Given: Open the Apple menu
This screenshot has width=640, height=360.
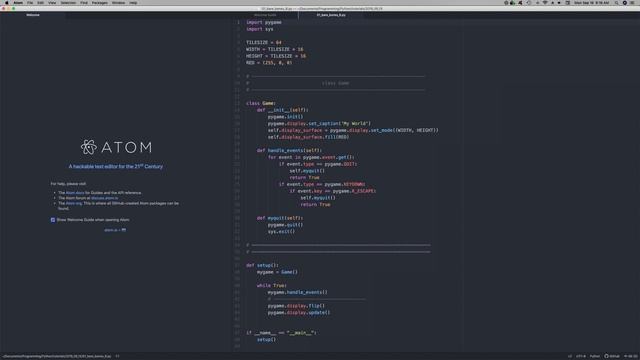Looking at the screenshot, I should (7, 3).
